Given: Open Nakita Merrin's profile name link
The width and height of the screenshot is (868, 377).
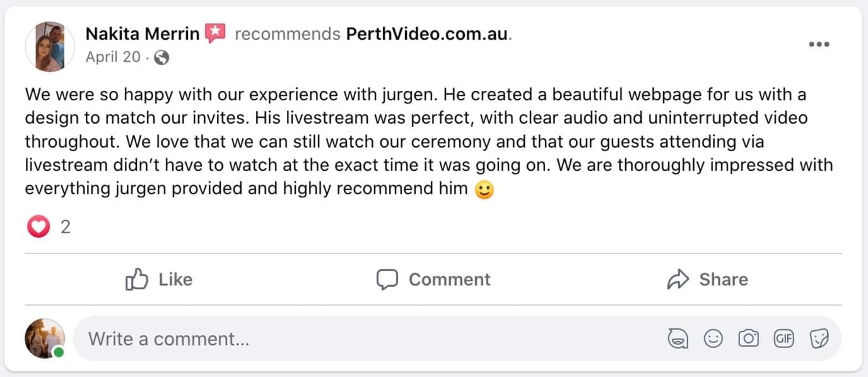Looking at the screenshot, I should click(x=143, y=34).
